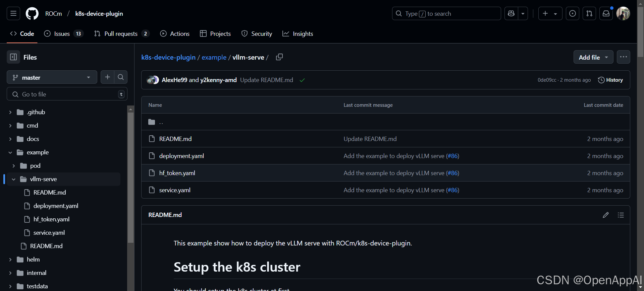Screen dimensions: 644x291
Task: Open the Copilot dropdown arrow
Action: 523,13
